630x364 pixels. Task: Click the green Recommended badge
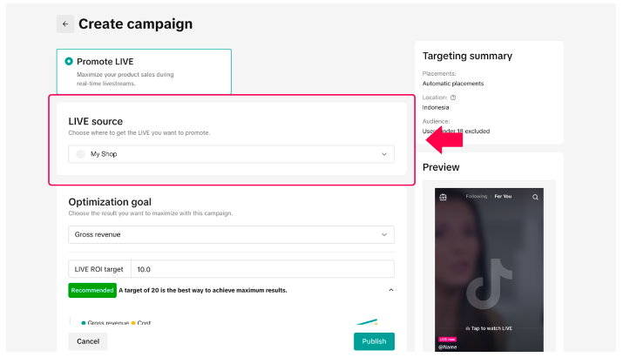point(91,290)
